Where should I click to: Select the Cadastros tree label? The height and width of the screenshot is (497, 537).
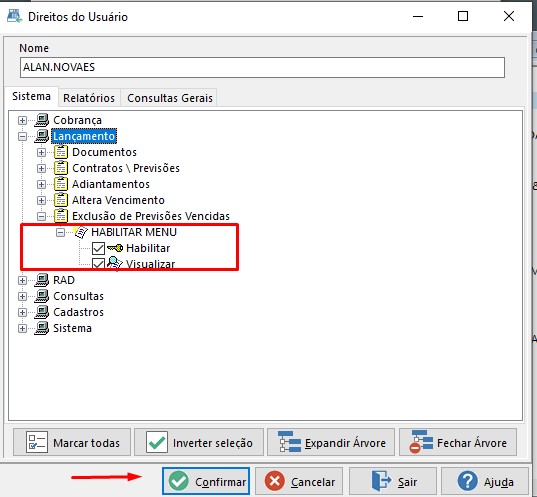pos(78,312)
